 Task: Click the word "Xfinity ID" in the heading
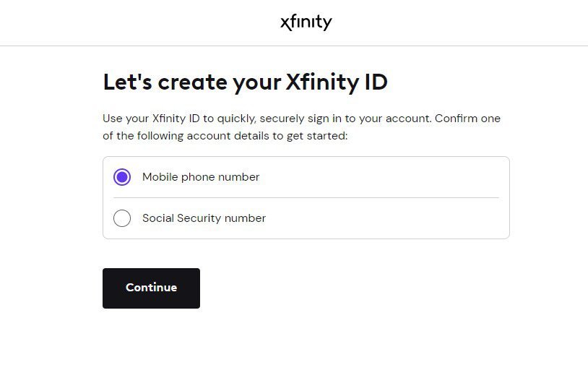tap(337, 82)
